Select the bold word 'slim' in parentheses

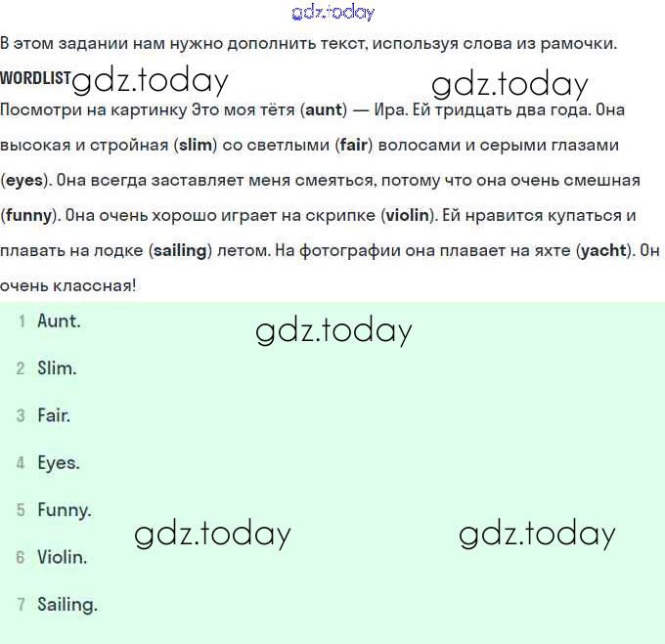196,146
